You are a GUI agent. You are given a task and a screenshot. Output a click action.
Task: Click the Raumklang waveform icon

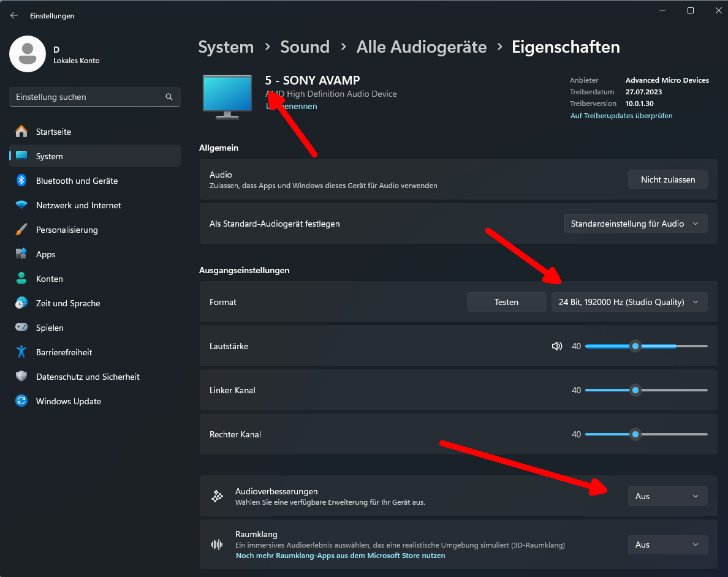click(216, 545)
